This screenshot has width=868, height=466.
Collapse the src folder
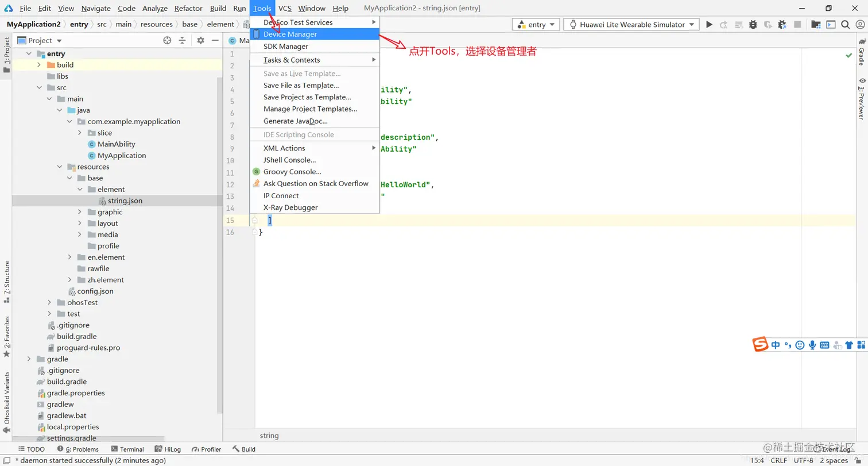coord(39,87)
